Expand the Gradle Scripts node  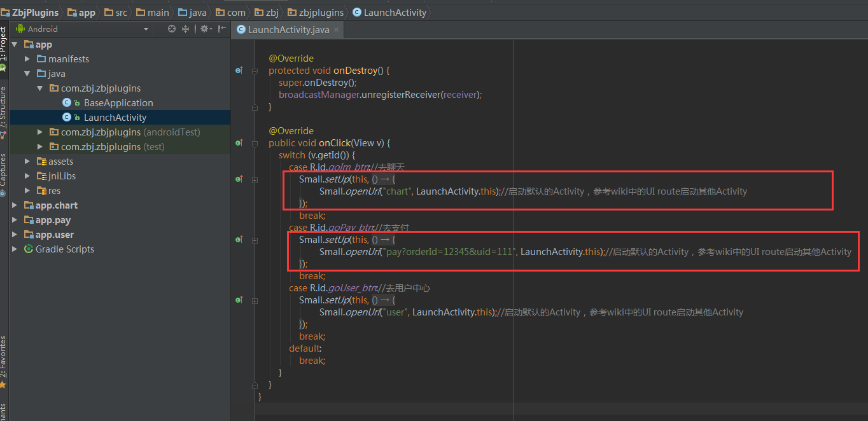pyautogui.click(x=15, y=249)
